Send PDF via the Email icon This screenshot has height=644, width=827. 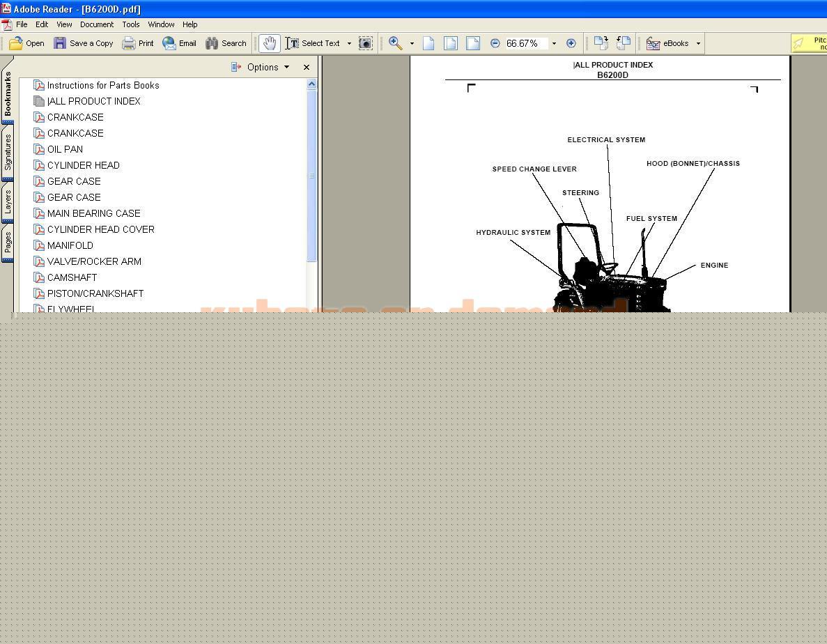169,43
